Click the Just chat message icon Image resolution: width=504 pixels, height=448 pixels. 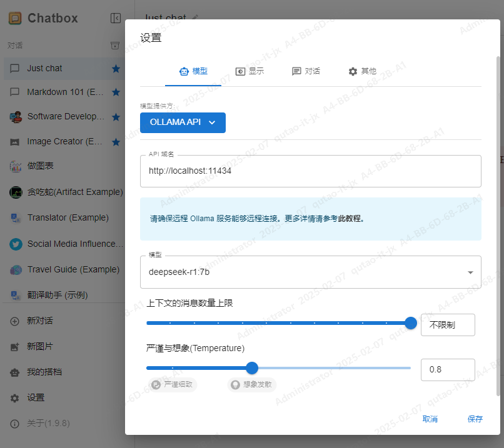15,68
